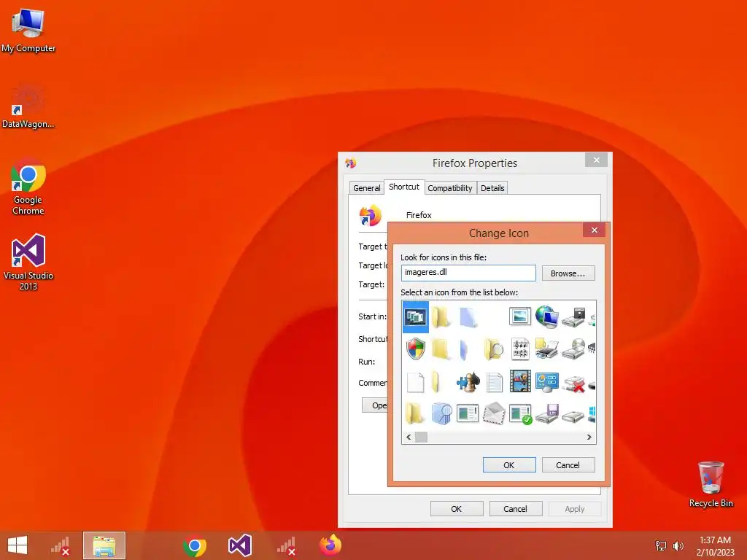The height and width of the screenshot is (560, 747).
Task: Select the window program icon left of the envelope
Action: (468, 413)
